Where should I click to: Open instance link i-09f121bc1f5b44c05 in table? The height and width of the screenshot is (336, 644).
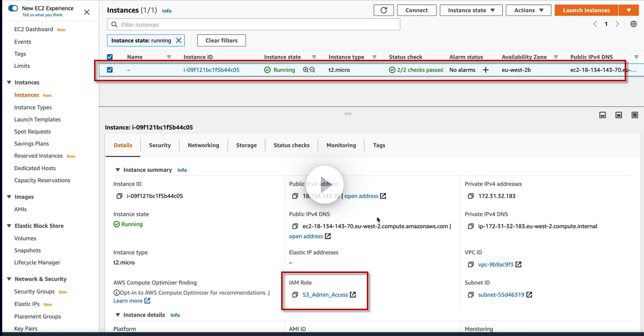[212, 70]
